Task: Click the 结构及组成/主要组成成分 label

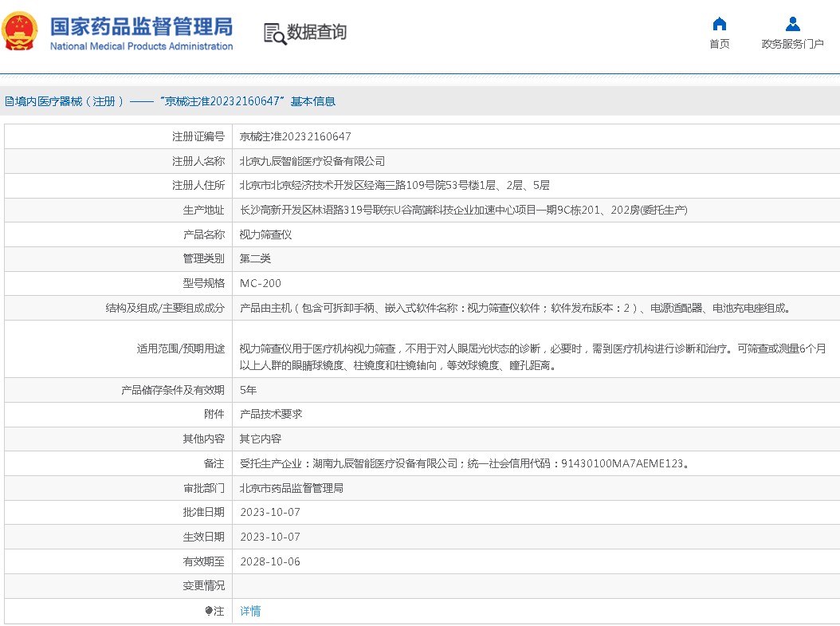Action: pos(165,308)
